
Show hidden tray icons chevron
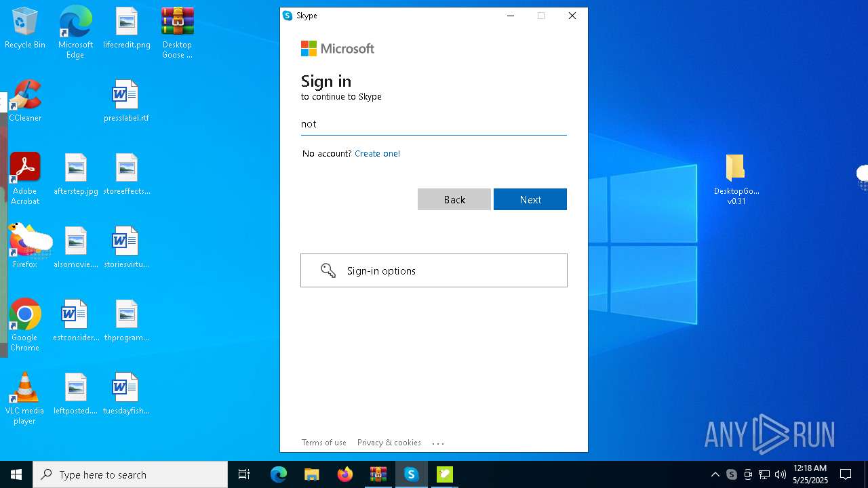715,474
